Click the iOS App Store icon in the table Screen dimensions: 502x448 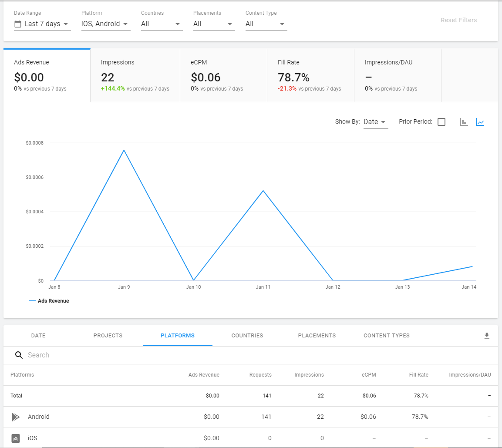(x=16, y=438)
